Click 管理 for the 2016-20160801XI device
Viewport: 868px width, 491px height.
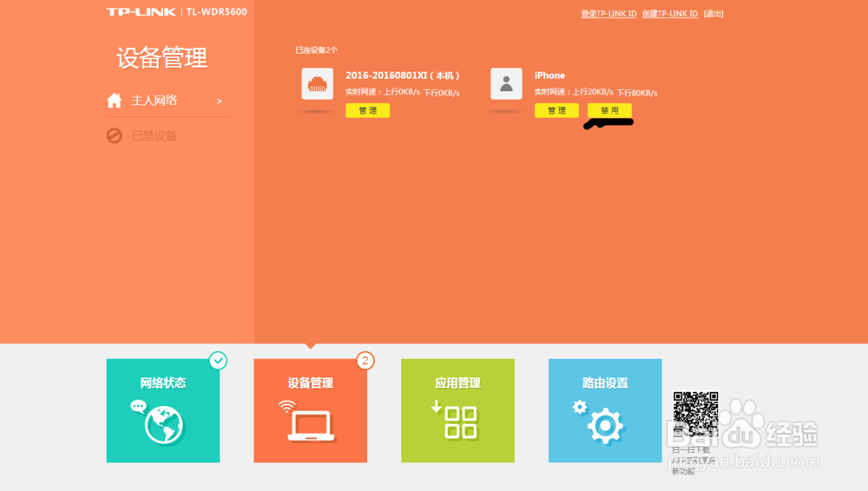point(367,111)
